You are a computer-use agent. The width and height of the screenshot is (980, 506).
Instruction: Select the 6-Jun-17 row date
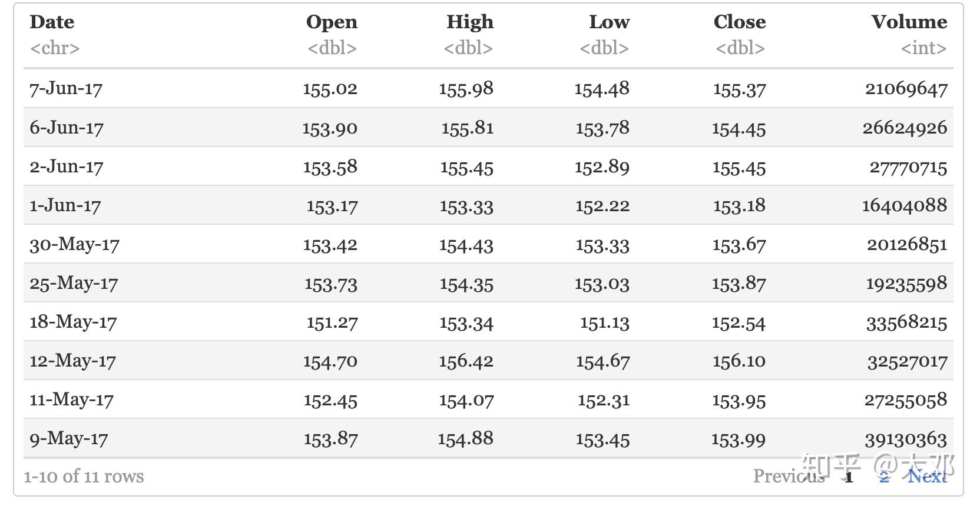click(67, 128)
